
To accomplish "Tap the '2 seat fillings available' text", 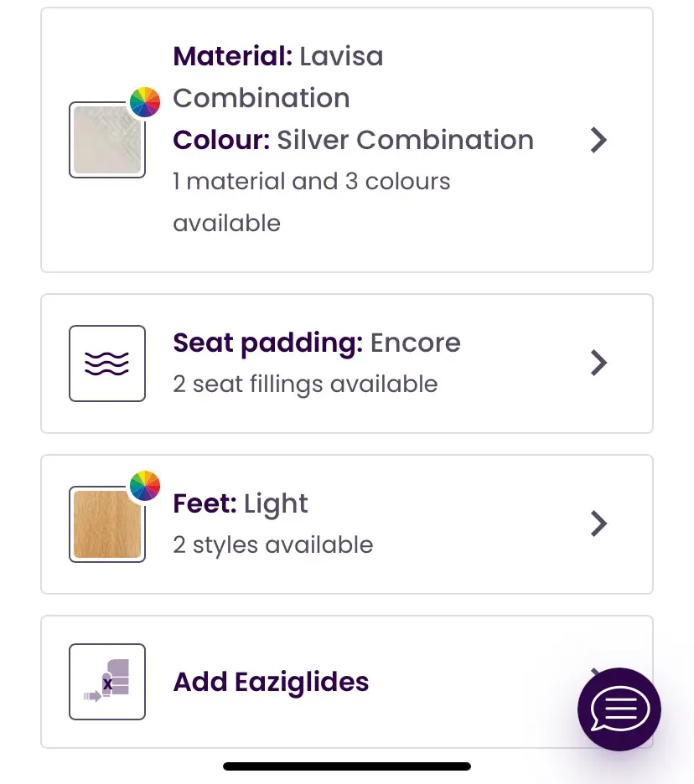I will click(x=305, y=384).
